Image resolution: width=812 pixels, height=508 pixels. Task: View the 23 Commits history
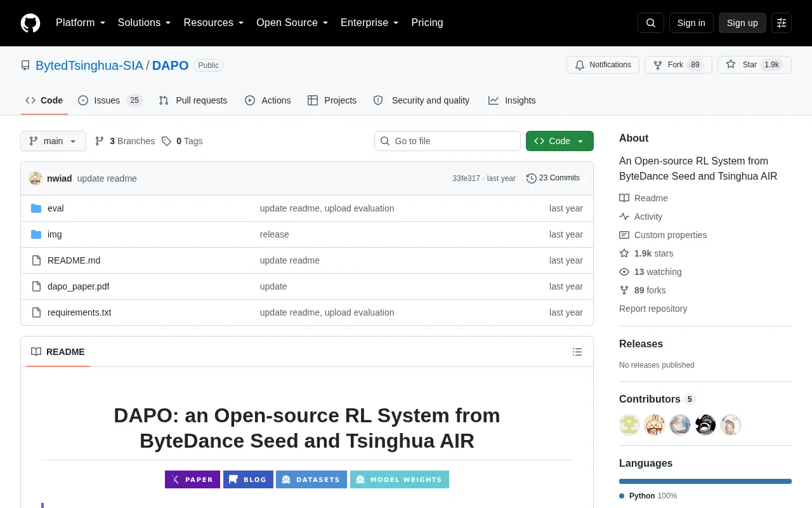[553, 178]
